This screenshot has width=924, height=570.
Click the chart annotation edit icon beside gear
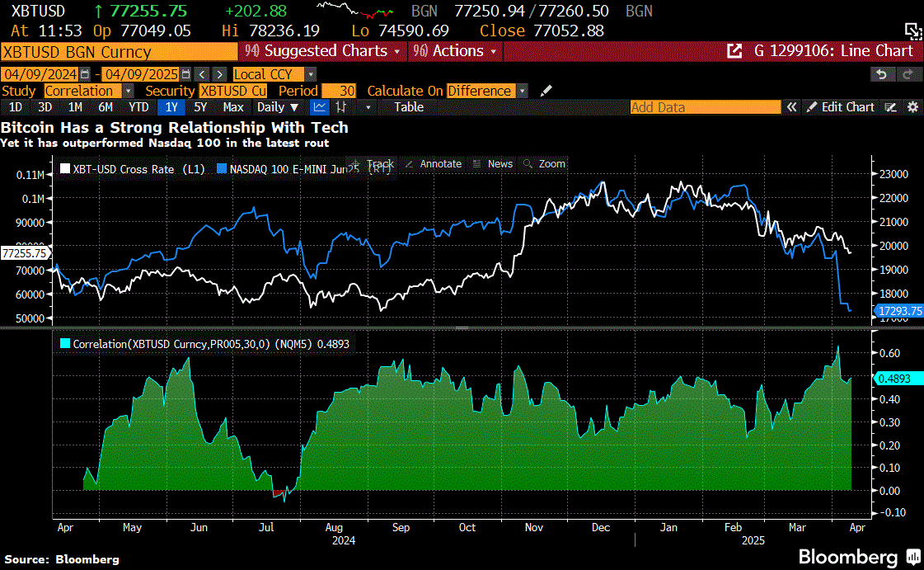point(890,107)
